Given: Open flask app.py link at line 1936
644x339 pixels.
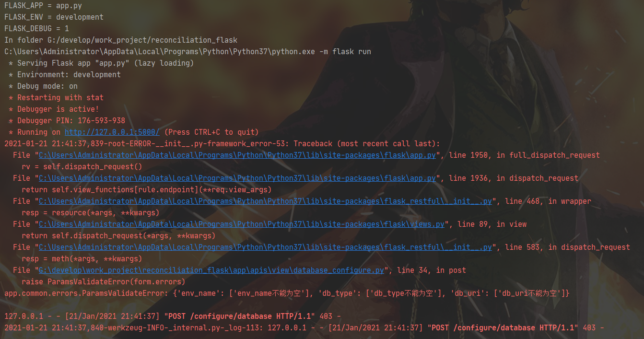Looking at the screenshot, I should [x=237, y=178].
